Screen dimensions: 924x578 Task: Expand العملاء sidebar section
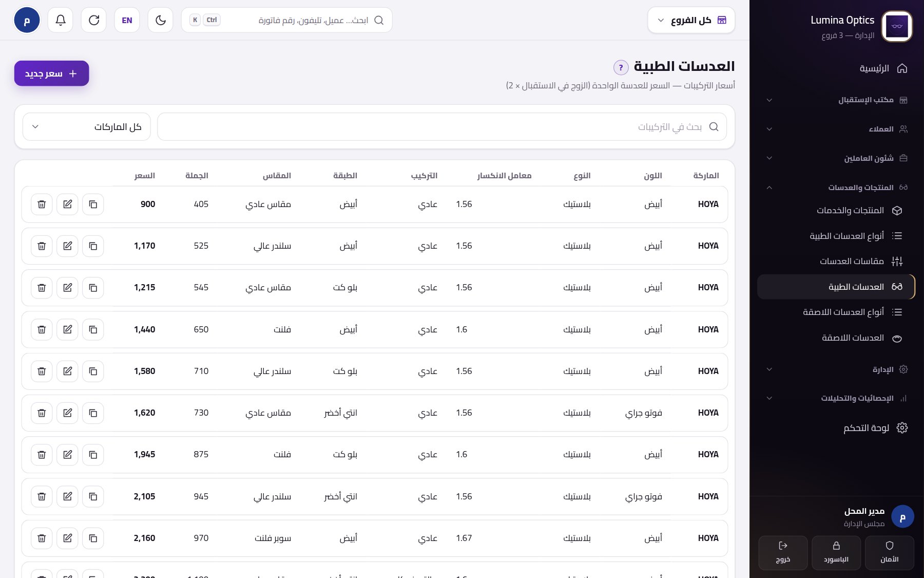click(836, 129)
